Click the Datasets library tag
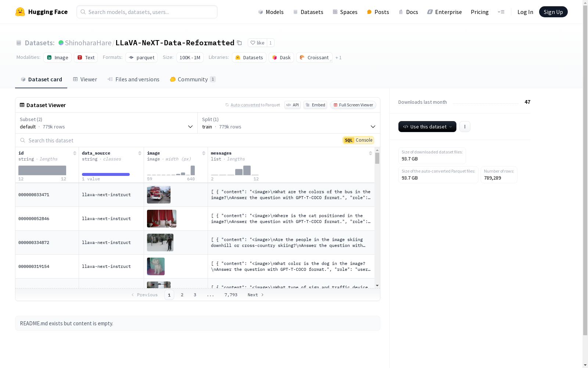The height and width of the screenshot is (368, 588). pyautogui.click(x=249, y=57)
